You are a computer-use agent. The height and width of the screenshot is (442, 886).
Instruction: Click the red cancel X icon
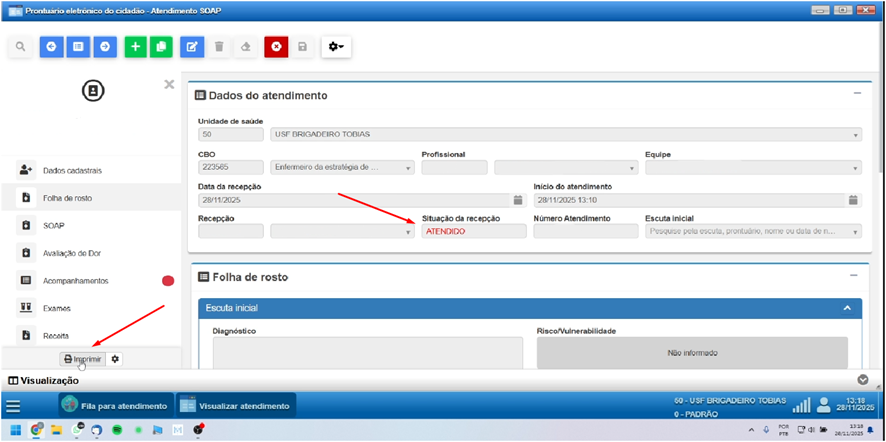[x=276, y=47]
